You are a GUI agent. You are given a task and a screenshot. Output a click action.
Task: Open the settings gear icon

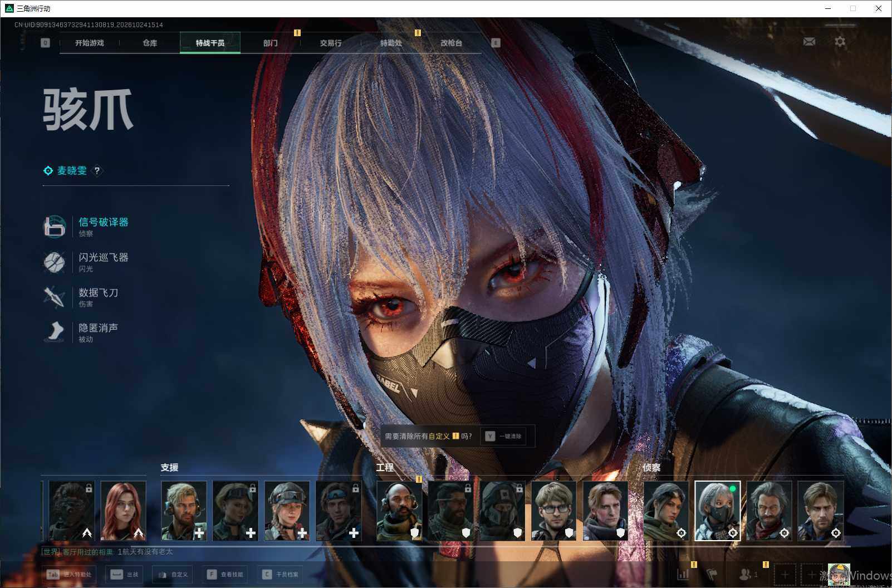tap(840, 42)
